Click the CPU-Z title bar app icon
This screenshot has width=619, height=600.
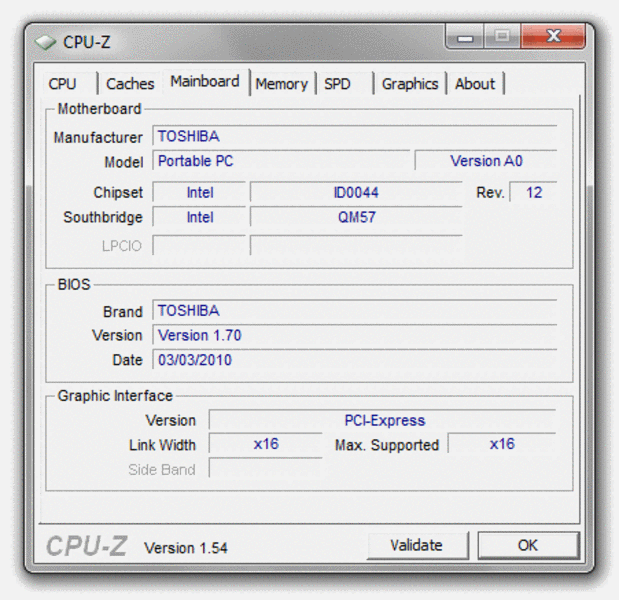coord(45,42)
